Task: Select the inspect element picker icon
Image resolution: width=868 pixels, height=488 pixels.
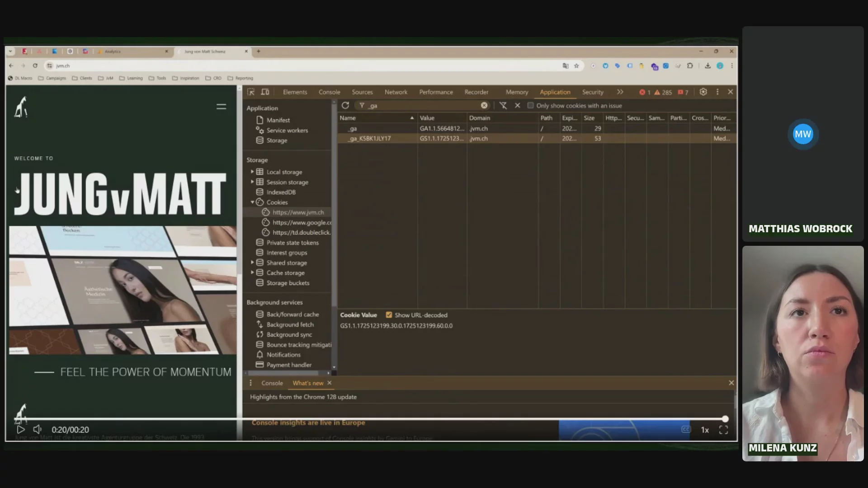Action: click(251, 92)
